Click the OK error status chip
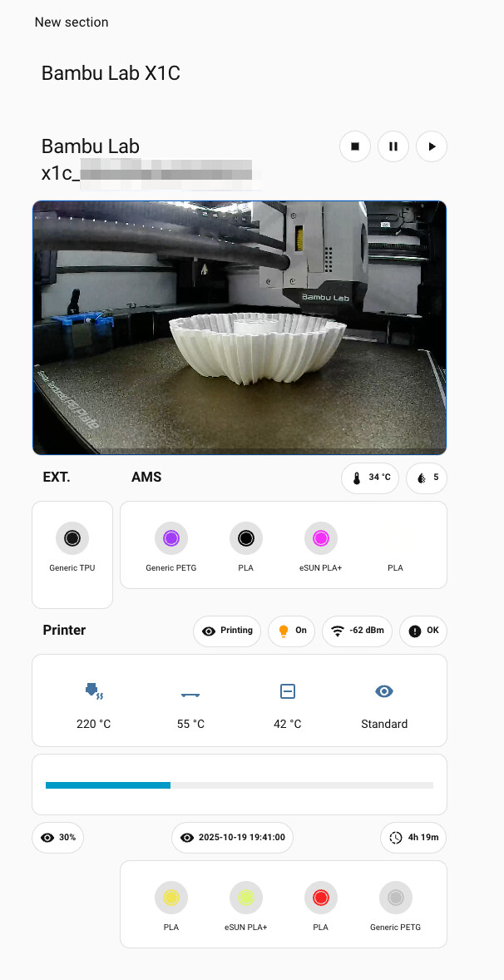 click(423, 631)
